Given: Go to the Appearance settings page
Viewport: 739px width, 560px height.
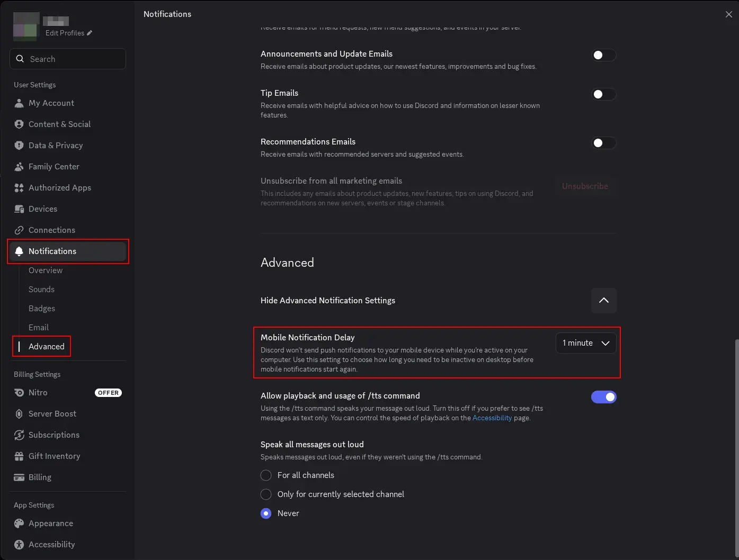Looking at the screenshot, I should [51, 523].
